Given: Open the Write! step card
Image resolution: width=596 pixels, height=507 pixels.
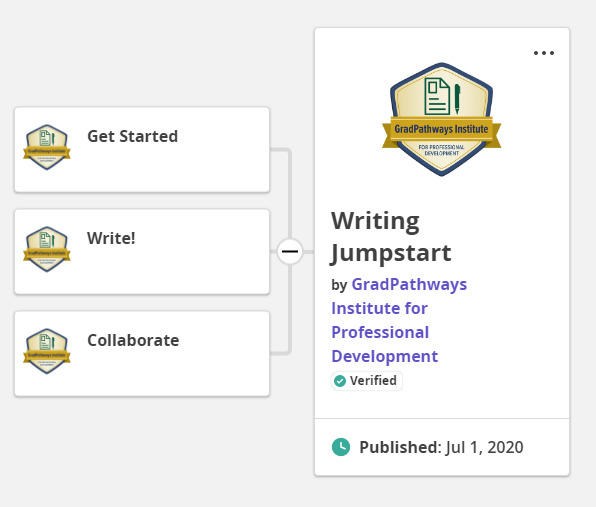Looking at the screenshot, I should click(142, 252).
